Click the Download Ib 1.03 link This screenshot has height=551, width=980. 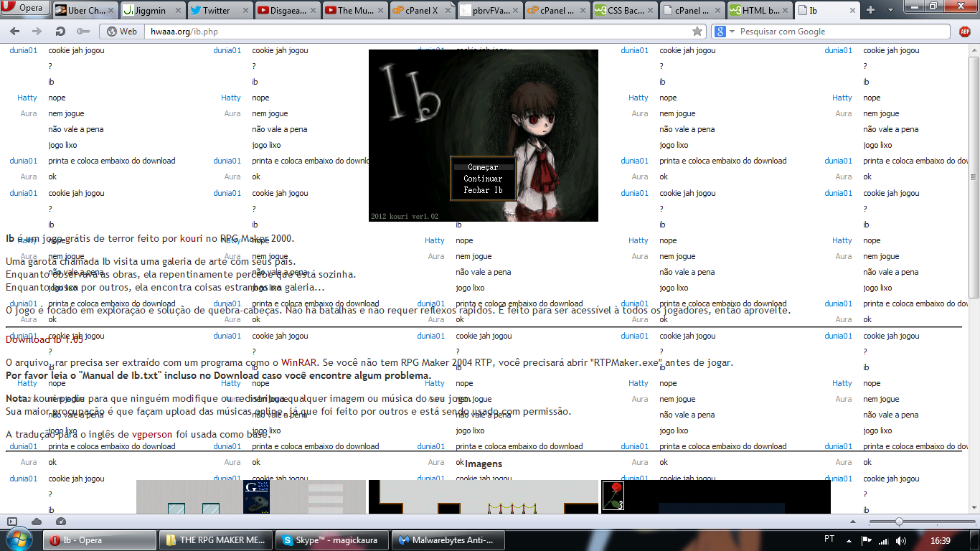pos(44,340)
